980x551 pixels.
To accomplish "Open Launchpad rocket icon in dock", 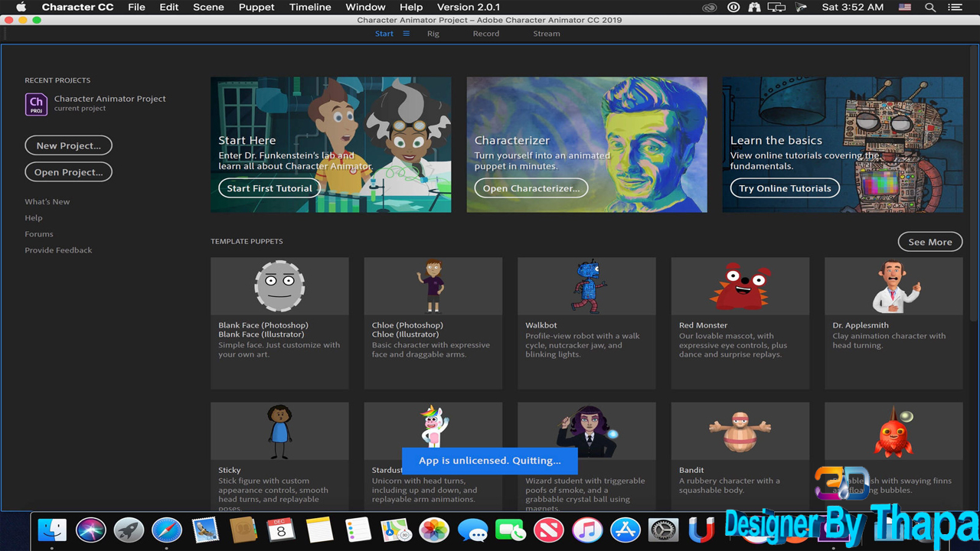I will (x=129, y=530).
